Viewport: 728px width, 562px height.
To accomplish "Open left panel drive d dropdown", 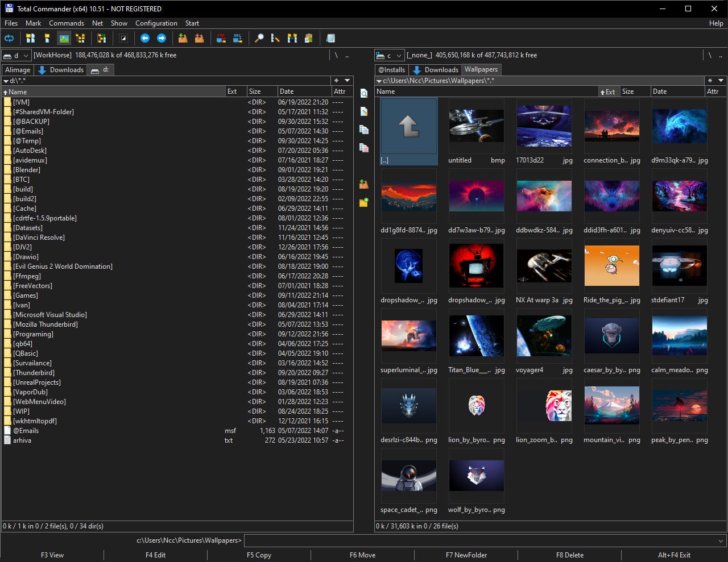I will pos(16,55).
